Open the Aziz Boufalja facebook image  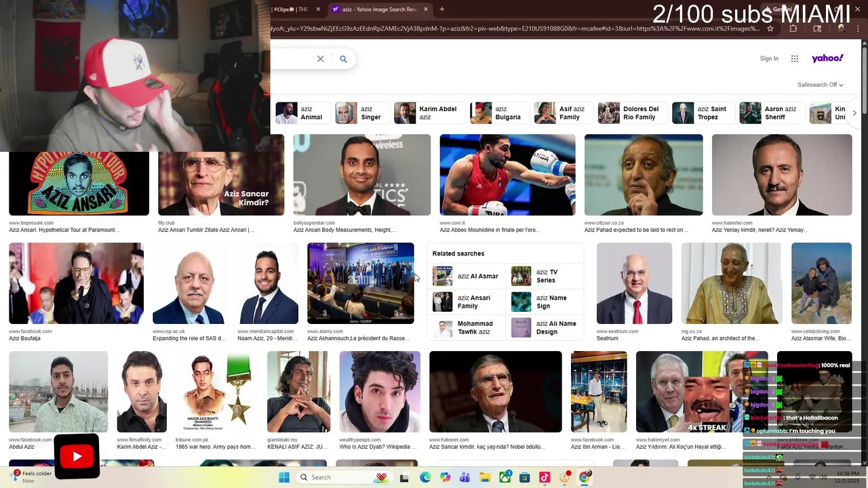76,283
